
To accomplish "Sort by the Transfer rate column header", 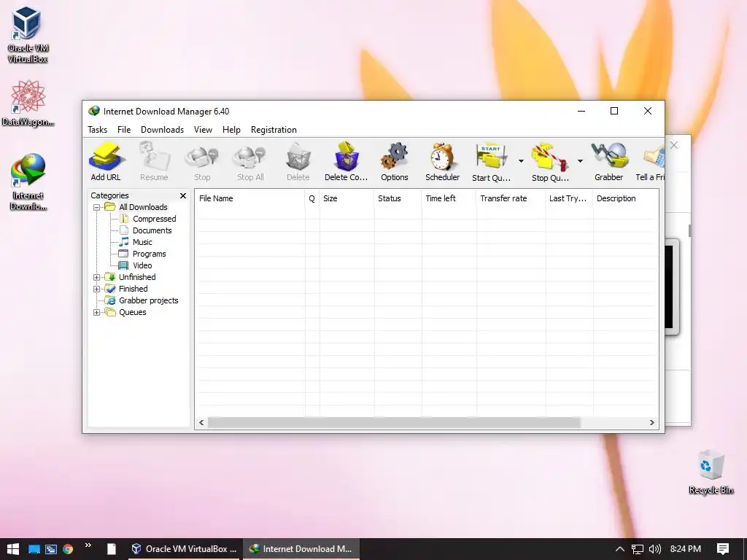I will click(511, 198).
